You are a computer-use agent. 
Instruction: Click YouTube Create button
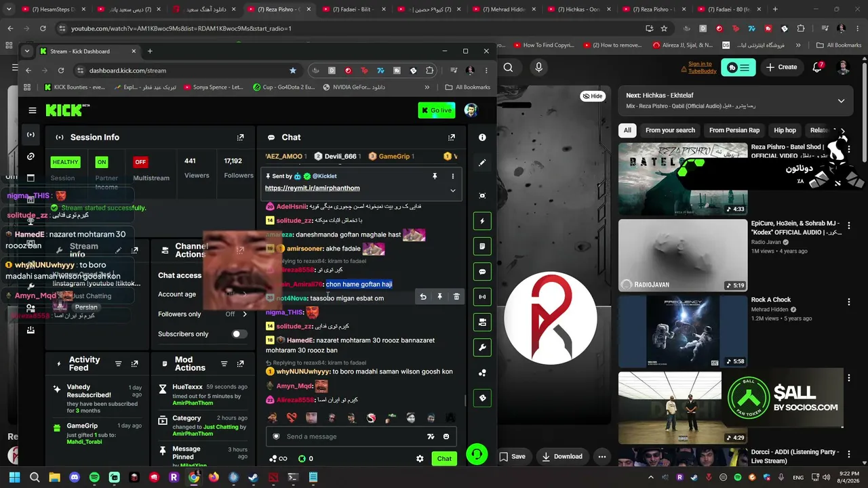coord(782,67)
